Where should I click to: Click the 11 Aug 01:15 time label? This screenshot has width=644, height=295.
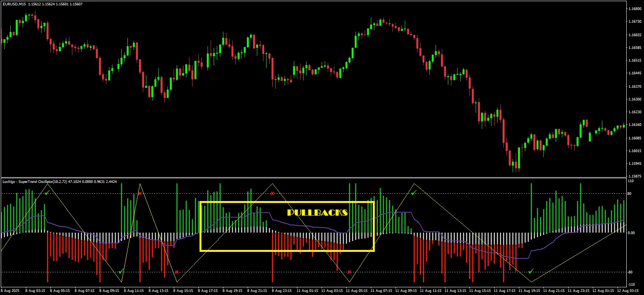(308, 291)
